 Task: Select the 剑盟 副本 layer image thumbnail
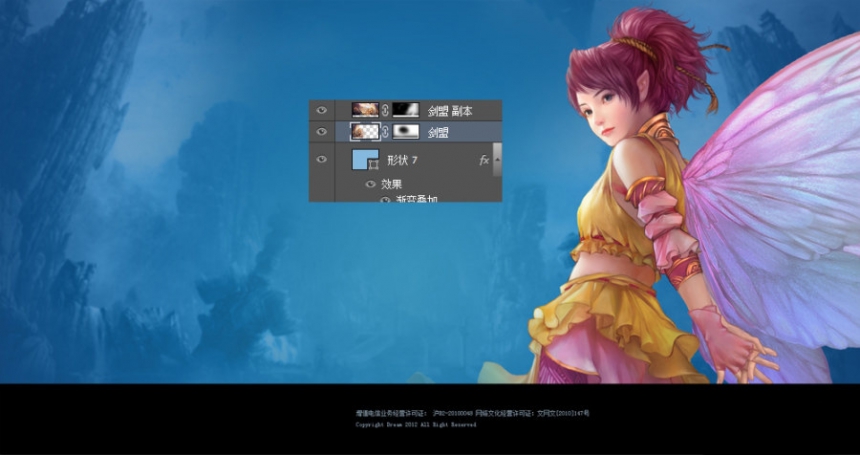[x=365, y=110]
